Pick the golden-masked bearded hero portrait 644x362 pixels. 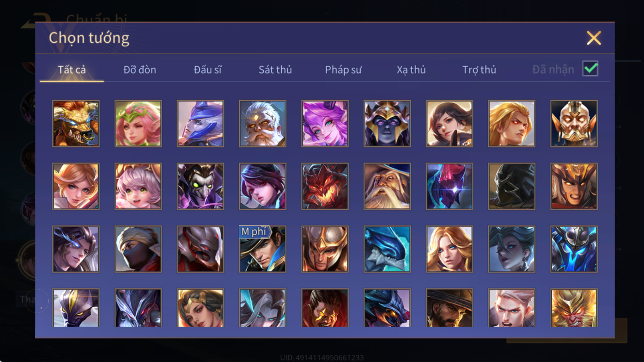click(574, 123)
